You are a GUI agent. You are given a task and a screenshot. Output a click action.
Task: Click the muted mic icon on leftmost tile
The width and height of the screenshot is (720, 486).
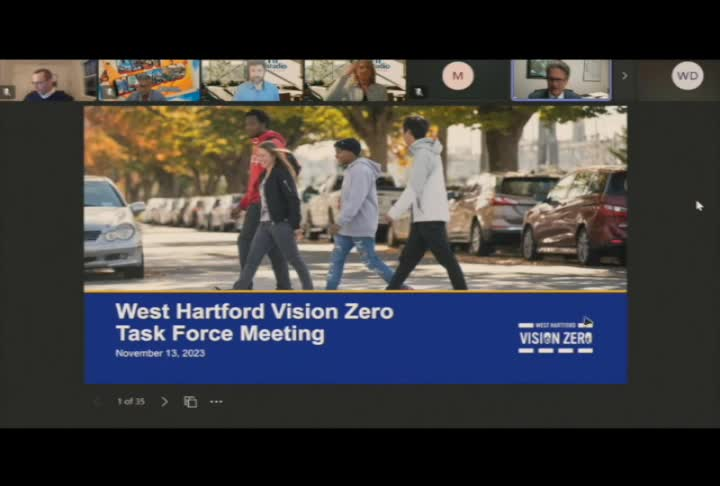pos(7,92)
